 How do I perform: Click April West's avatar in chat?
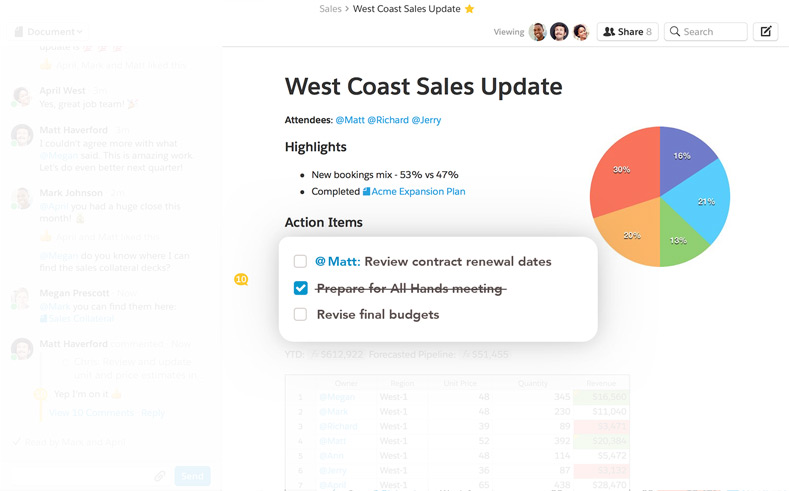21,96
